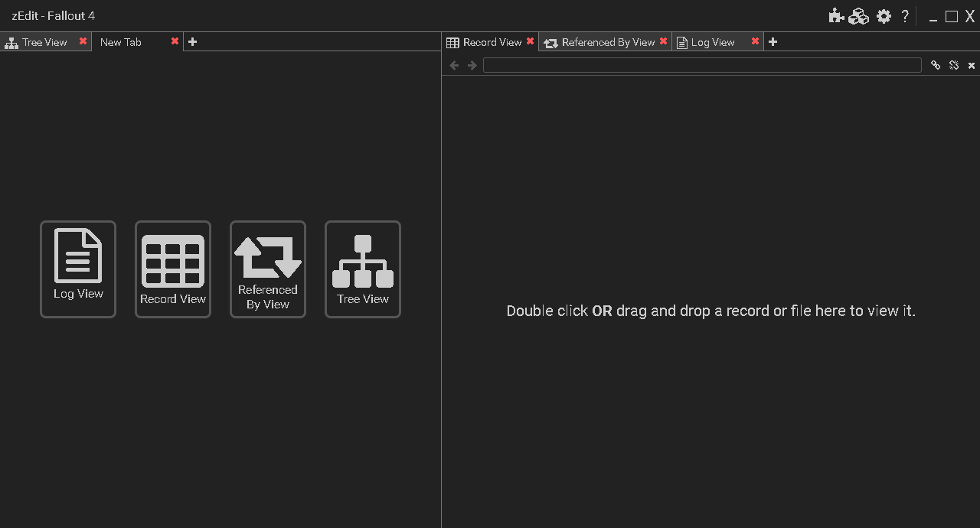Open settings via gear icon
Image resolution: width=980 pixels, height=528 pixels.
(x=884, y=16)
